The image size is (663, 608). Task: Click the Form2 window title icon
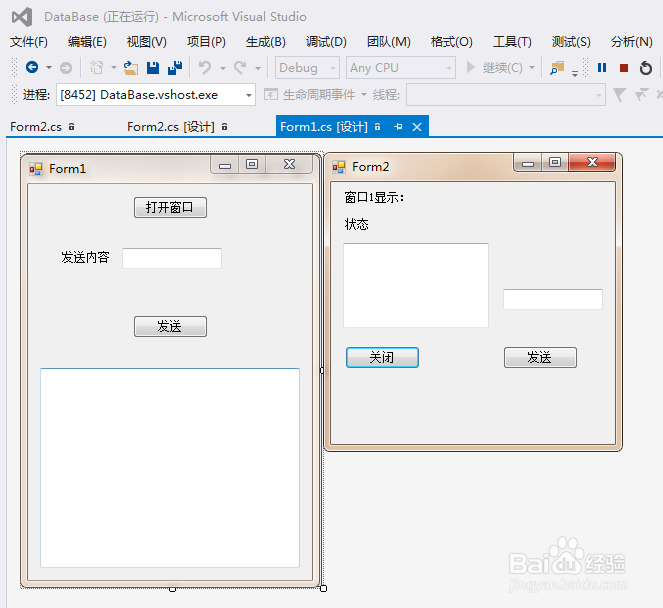[x=339, y=167]
